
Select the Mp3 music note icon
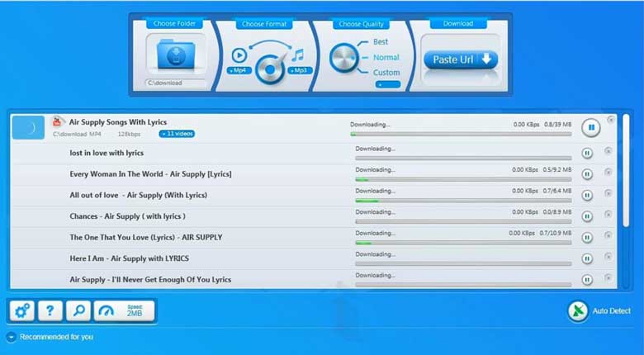(298, 55)
